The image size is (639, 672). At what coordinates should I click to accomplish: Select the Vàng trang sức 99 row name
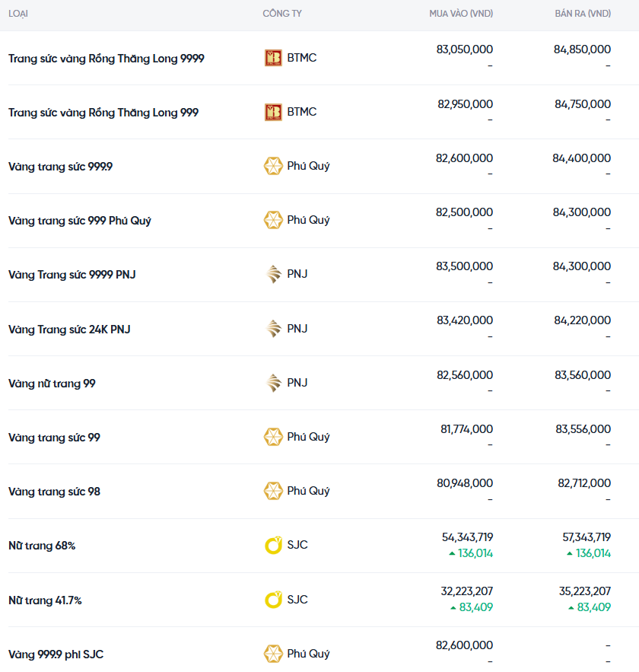[x=55, y=438]
